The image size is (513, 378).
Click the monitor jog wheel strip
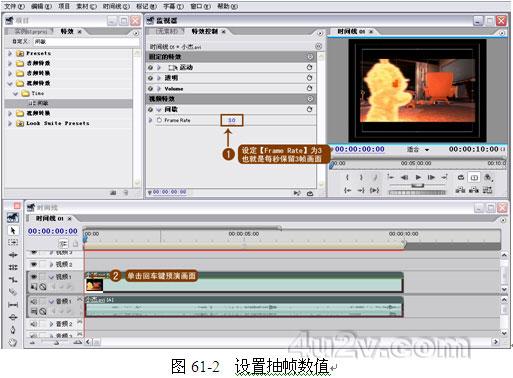coord(417,192)
